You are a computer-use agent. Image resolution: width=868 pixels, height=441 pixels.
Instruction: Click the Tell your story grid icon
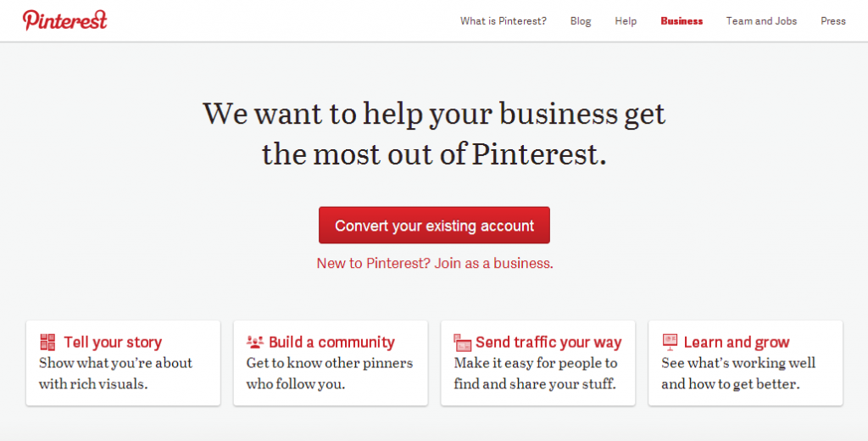click(x=47, y=342)
